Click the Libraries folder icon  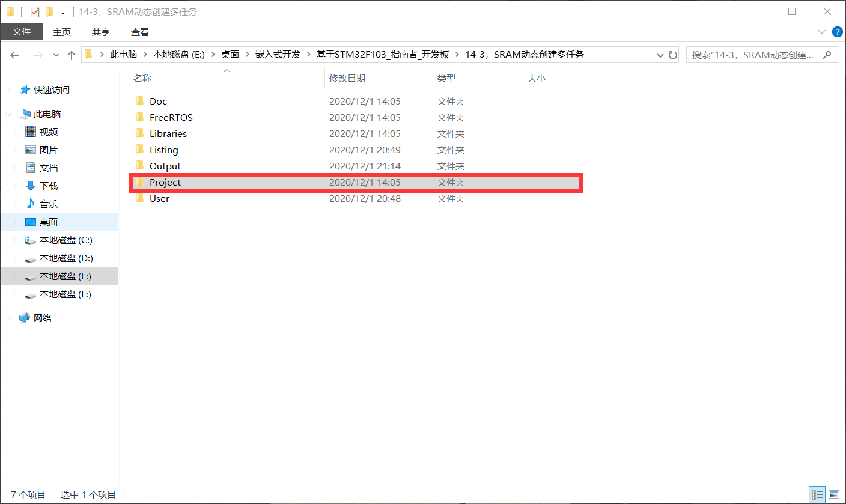point(139,133)
